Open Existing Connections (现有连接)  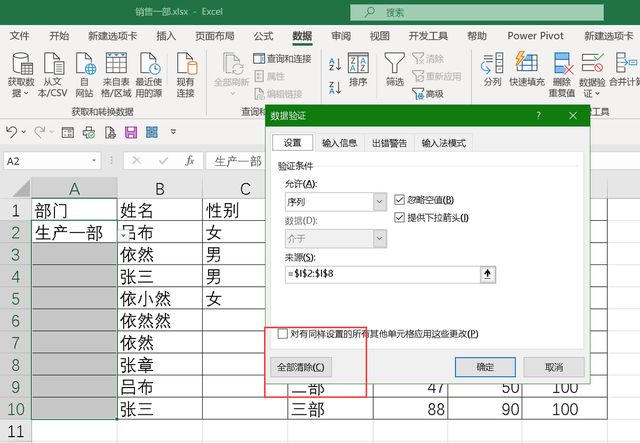click(186, 75)
